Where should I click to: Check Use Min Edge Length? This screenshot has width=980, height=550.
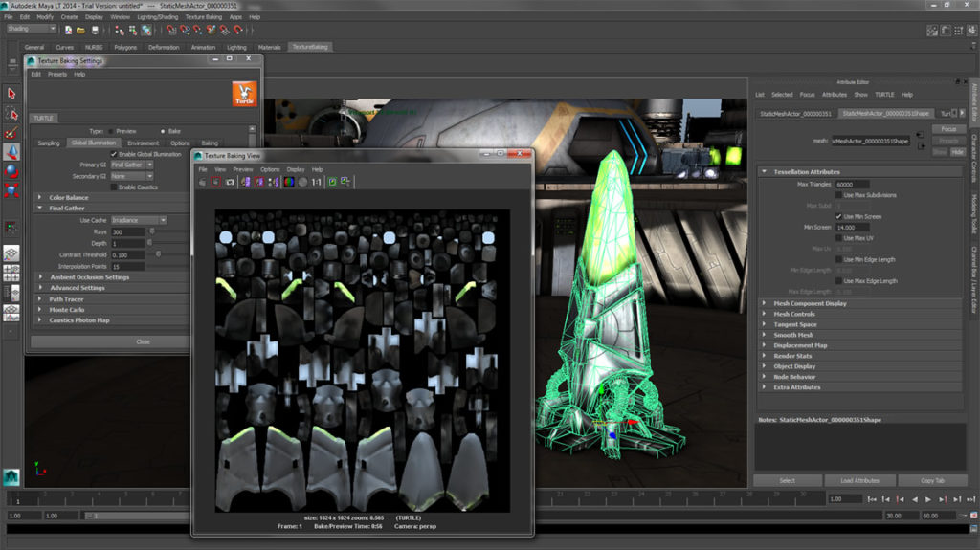point(838,259)
